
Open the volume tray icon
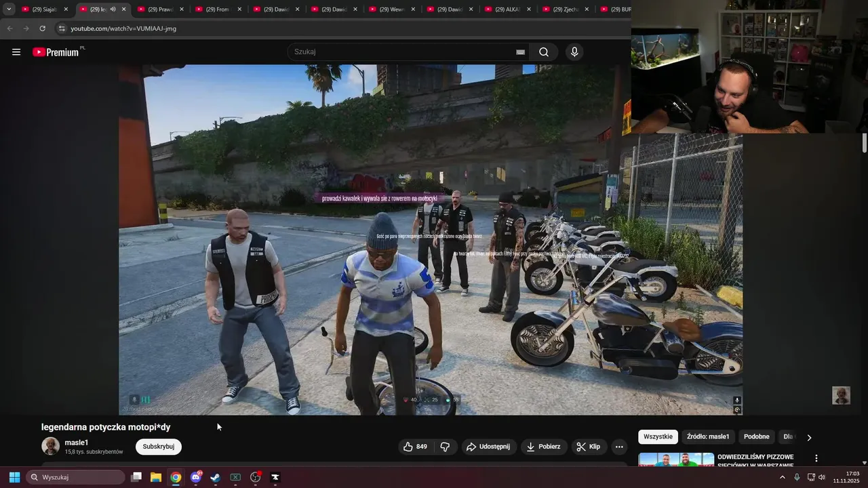[823, 477]
